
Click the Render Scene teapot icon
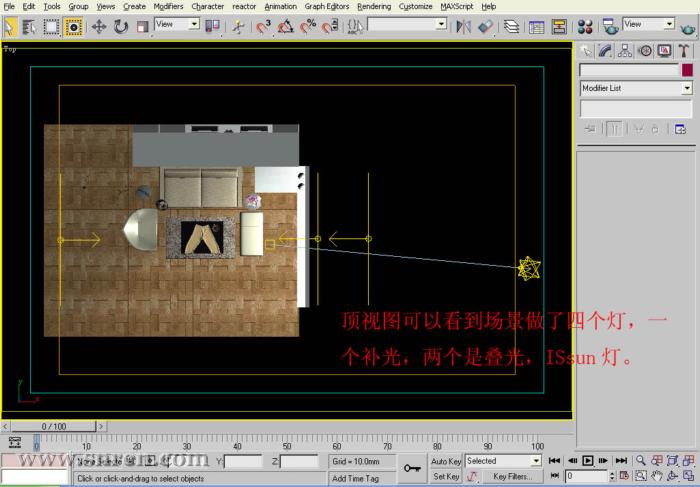pos(610,26)
